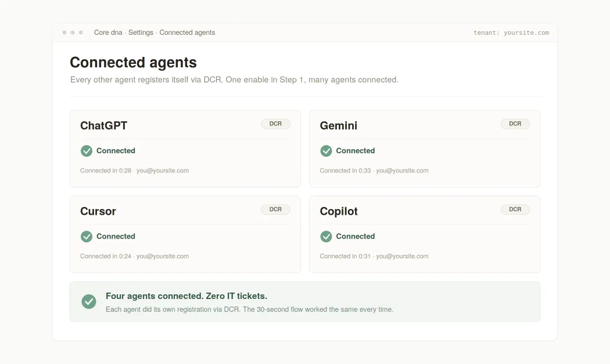Go to the Settings breadcrumb
The image size is (610, 364).
point(141,33)
